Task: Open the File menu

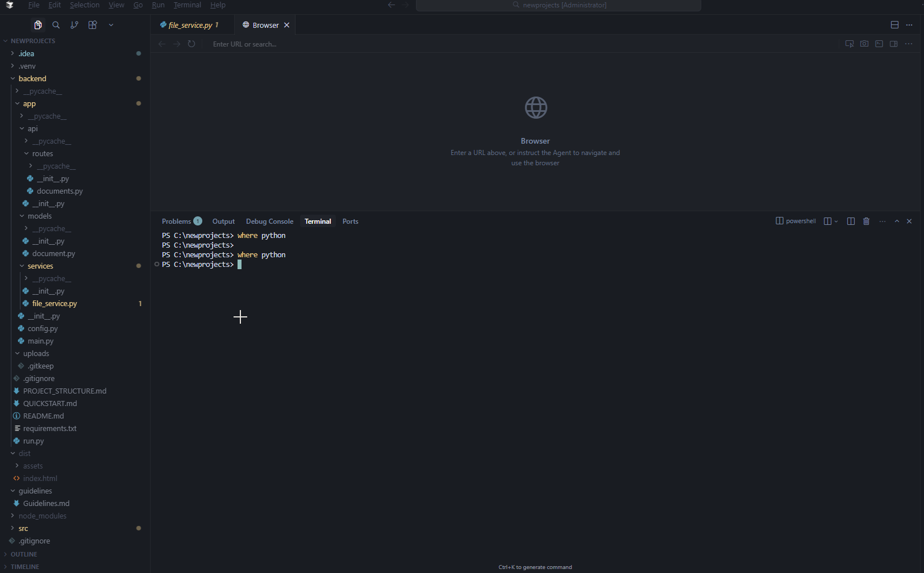Action: (34, 5)
